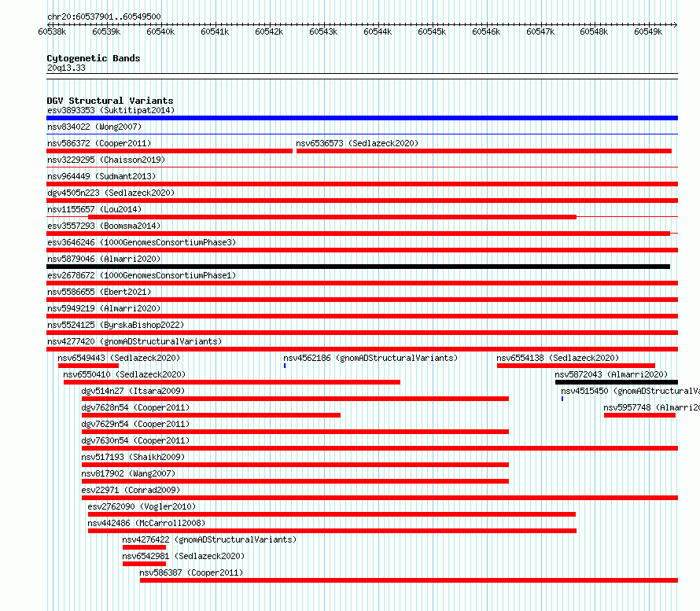Click the black bar of nsv5872043
This screenshot has width=700, height=611.
click(617, 382)
